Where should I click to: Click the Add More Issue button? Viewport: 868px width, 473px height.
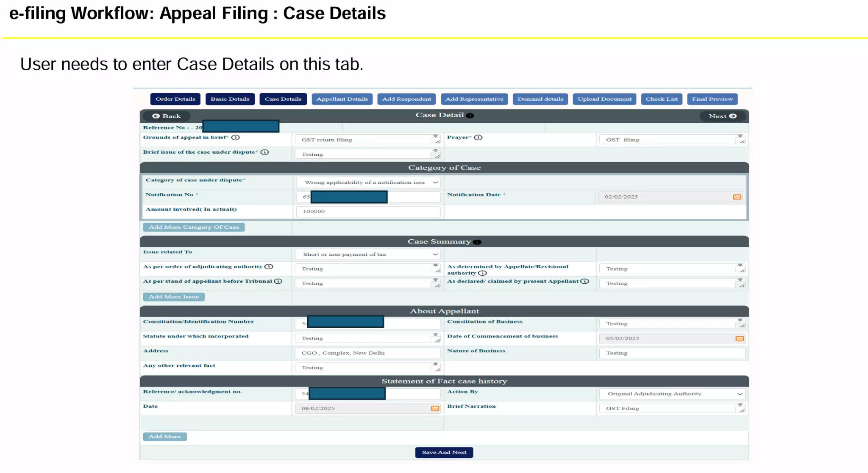click(x=174, y=297)
